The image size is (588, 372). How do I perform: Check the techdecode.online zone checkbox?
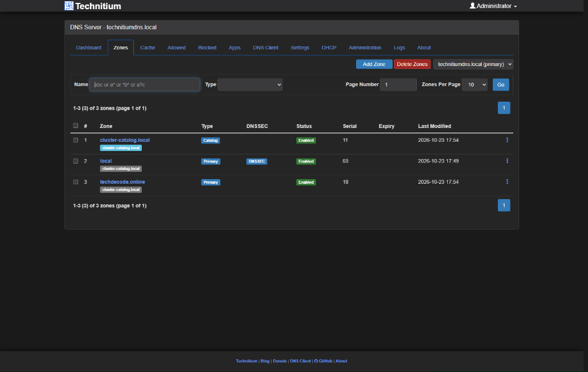point(76,182)
